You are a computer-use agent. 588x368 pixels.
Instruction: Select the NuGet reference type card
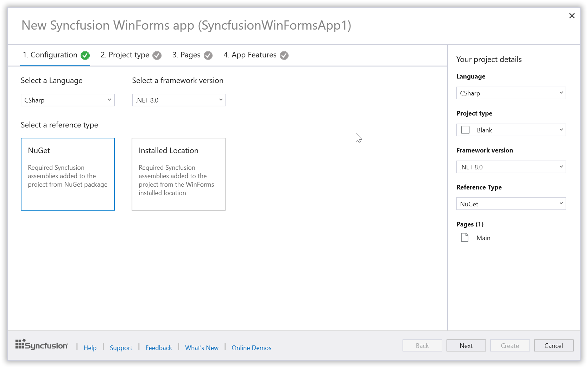click(68, 174)
